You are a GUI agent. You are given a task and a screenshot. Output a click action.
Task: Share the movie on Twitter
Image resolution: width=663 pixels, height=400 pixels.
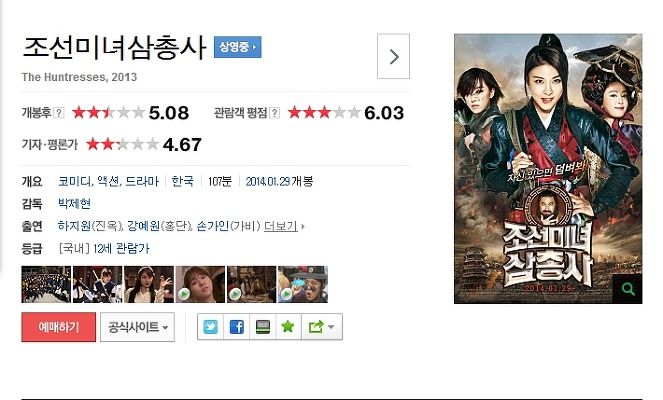pyautogui.click(x=211, y=326)
